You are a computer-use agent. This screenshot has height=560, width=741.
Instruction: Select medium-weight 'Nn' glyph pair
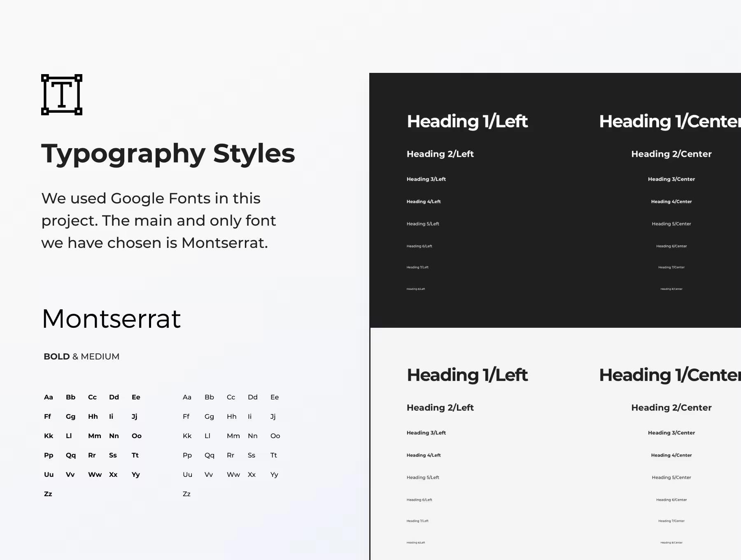(x=253, y=436)
